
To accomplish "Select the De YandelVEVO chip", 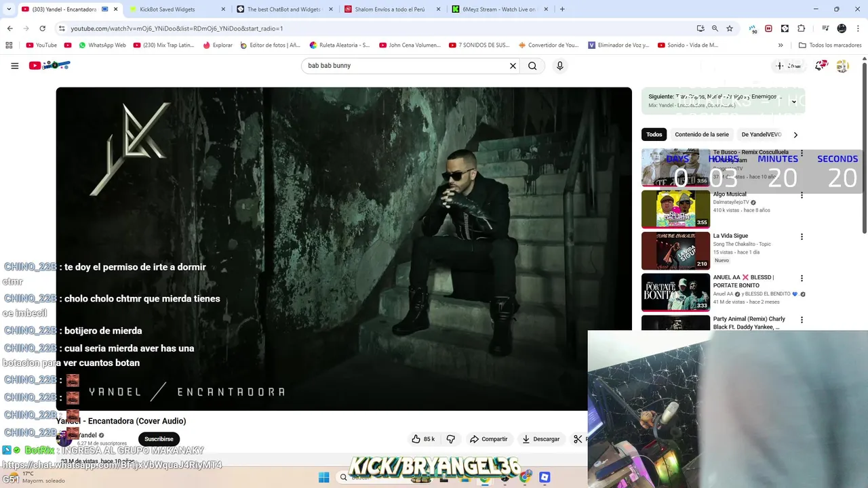I will [x=762, y=134].
